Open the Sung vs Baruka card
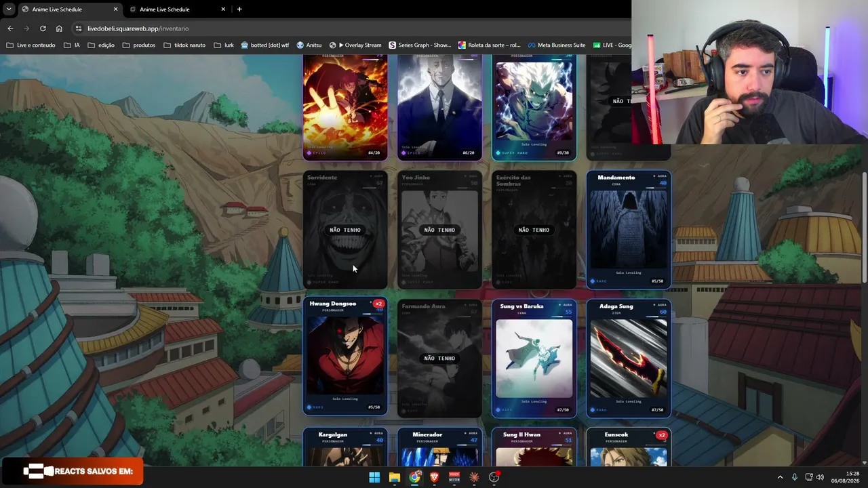This screenshot has width=868, height=488. [534, 358]
